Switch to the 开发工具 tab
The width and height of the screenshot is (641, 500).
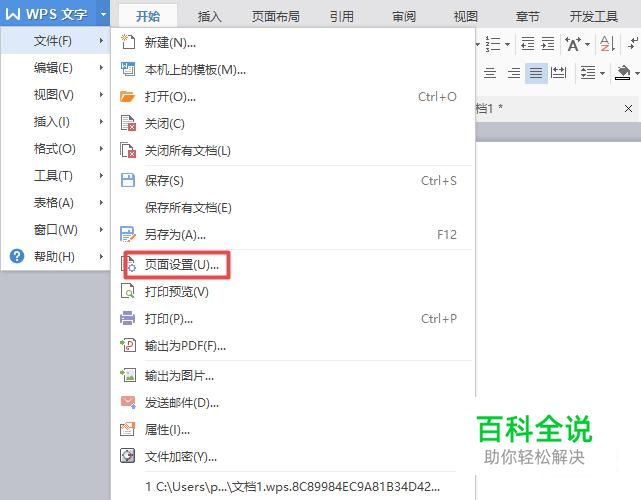pyautogui.click(x=594, y=16)
